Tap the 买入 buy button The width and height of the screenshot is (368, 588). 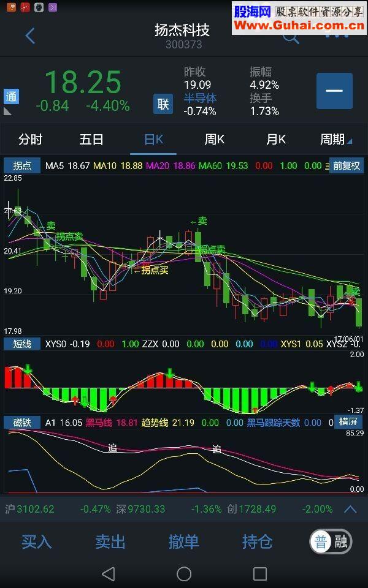click(36, 542)
